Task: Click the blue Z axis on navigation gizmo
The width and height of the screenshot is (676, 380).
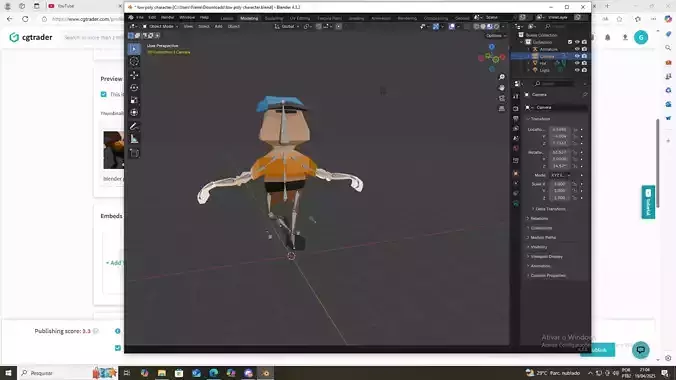Action: coord(491,47)
